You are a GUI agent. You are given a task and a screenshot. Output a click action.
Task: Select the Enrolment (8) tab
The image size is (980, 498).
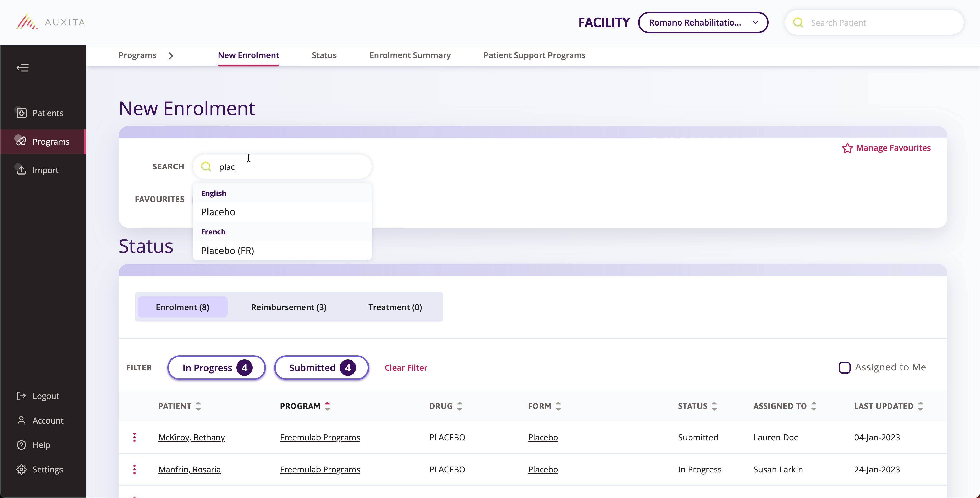pyautogui.click(x=183, y=307)
